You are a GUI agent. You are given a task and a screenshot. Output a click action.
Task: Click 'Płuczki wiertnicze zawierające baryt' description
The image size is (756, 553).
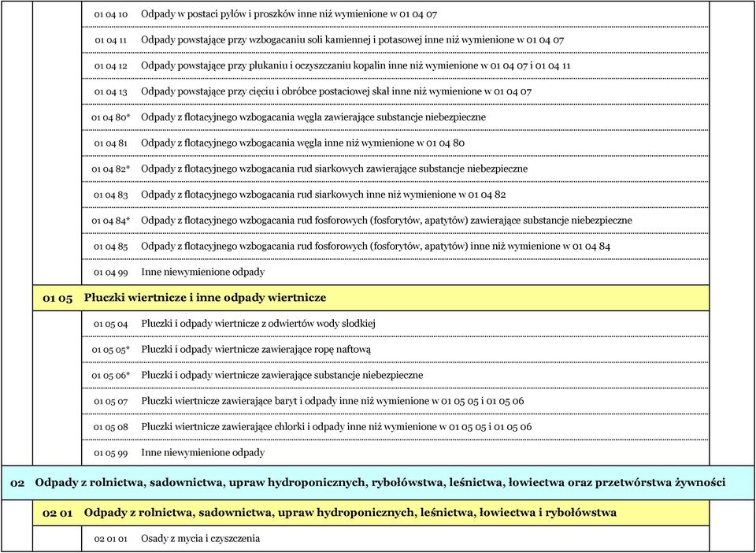point(332,401)
